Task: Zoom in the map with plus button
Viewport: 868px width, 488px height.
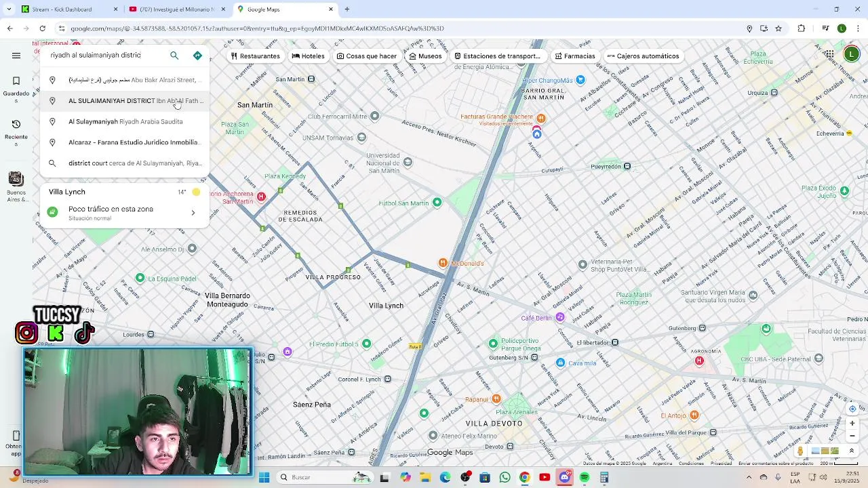Action: pos(852,423)
